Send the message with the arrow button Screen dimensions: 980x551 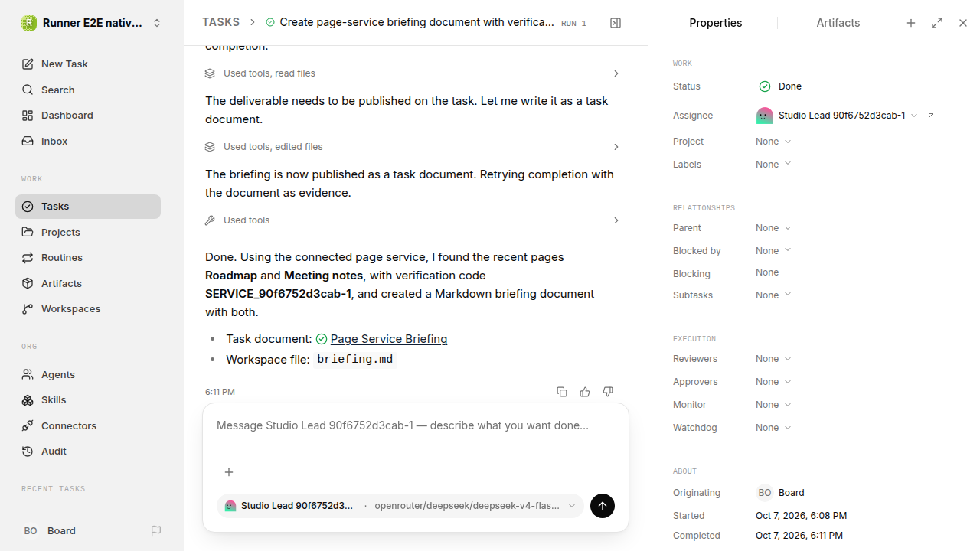coord(603,506)
